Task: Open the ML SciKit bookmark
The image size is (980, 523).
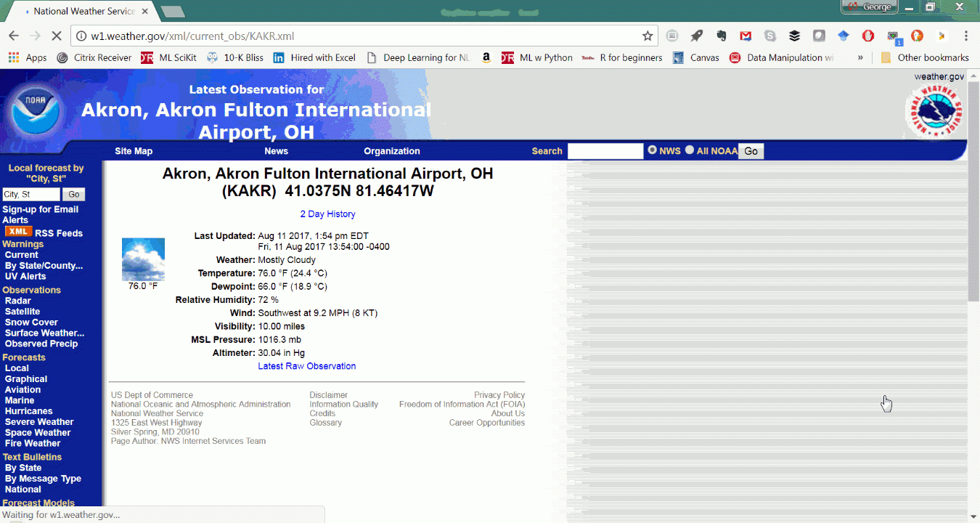Action: (x=168, y=57)
